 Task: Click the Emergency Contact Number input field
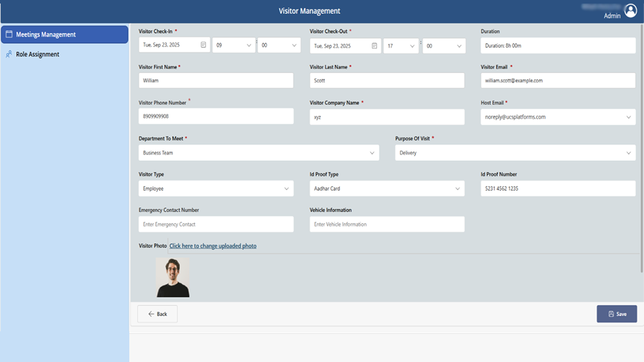pos(216,224)
